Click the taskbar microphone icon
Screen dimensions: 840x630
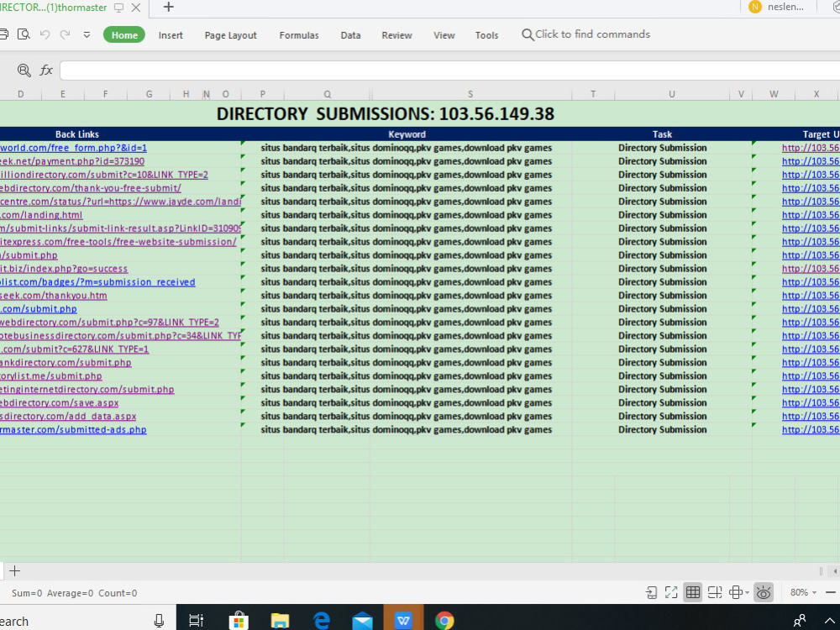coord(159,621)
